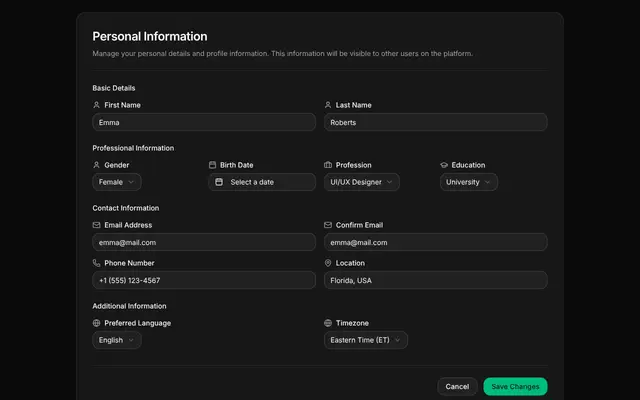Click the person icon beside First Name
This screenshot has width=640, height=400.
click(96, 105)
